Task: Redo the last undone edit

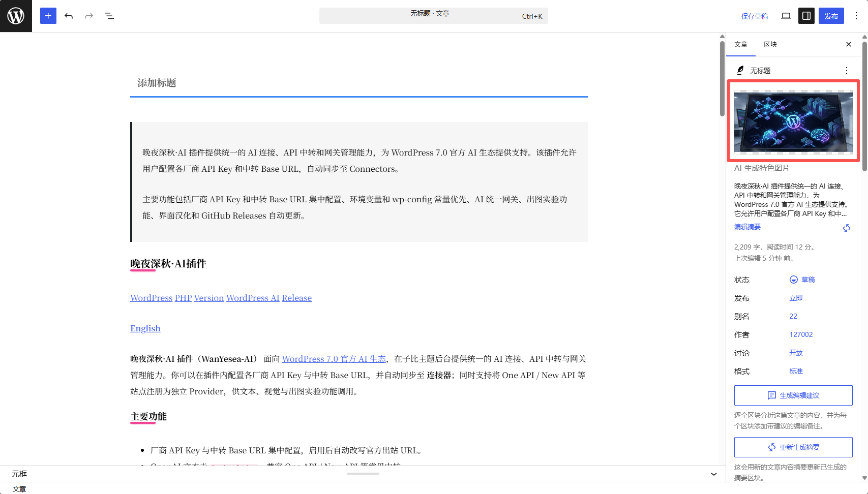Action: click(x=89, y=16)
